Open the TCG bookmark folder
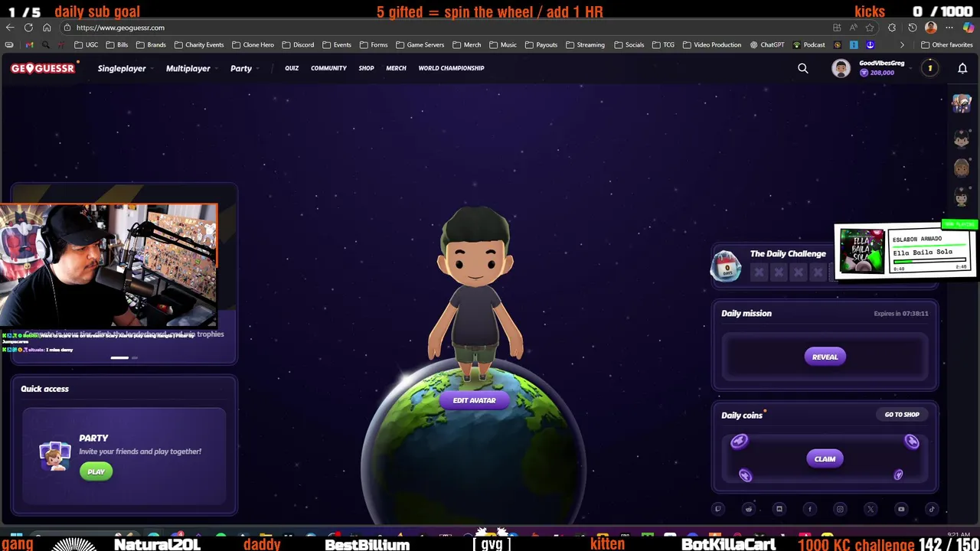Image resolution: width=980 pixels, height=551 pixels. point(663,44)
